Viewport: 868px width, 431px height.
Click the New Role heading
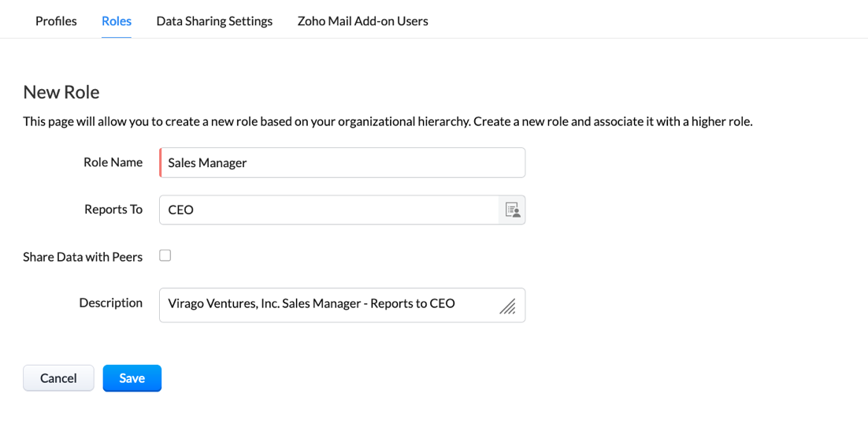[x=61, y=92]
